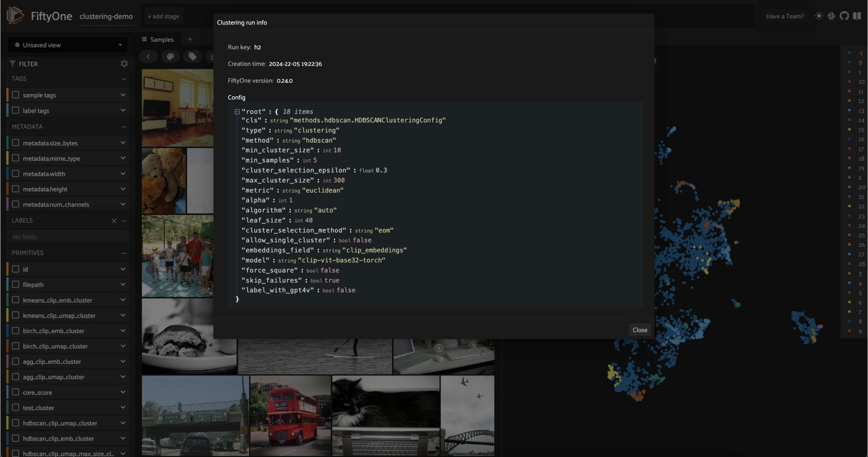Open the red double-decker bus thumbnail

click(290, 415)
